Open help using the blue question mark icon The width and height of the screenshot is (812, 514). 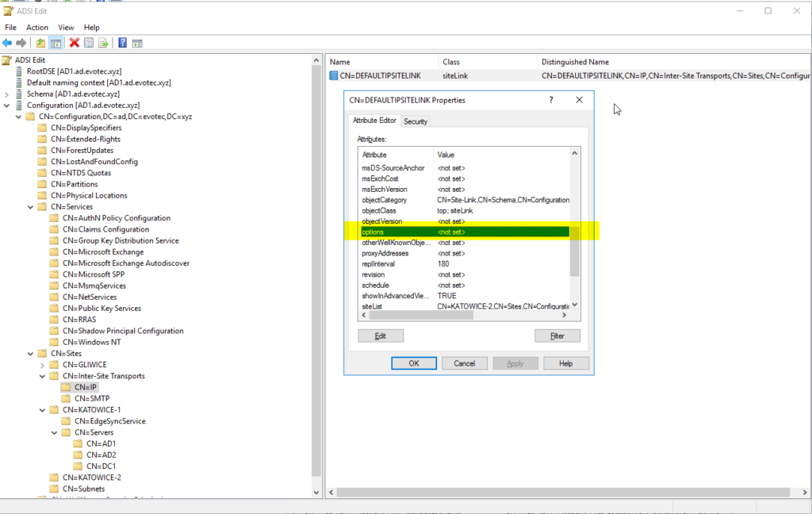(x=122, y=42)
